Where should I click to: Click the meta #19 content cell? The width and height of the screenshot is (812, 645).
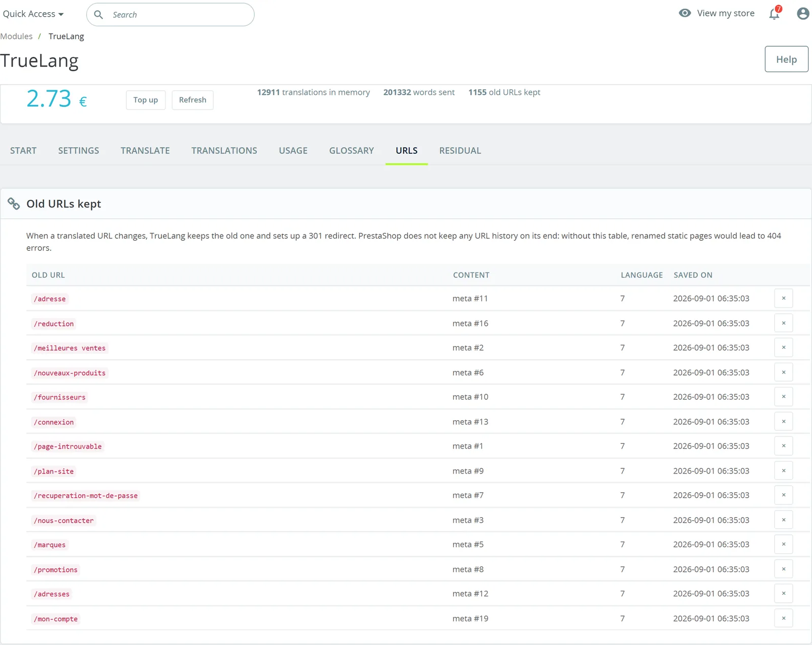click(x=470, y=619)
